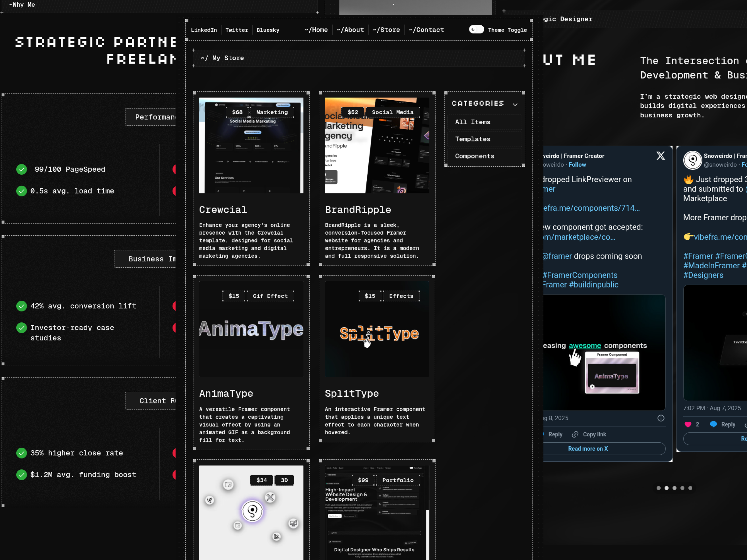Select the third carousel dot
This screenshot has height=560, width=747.
click(674, 488)
